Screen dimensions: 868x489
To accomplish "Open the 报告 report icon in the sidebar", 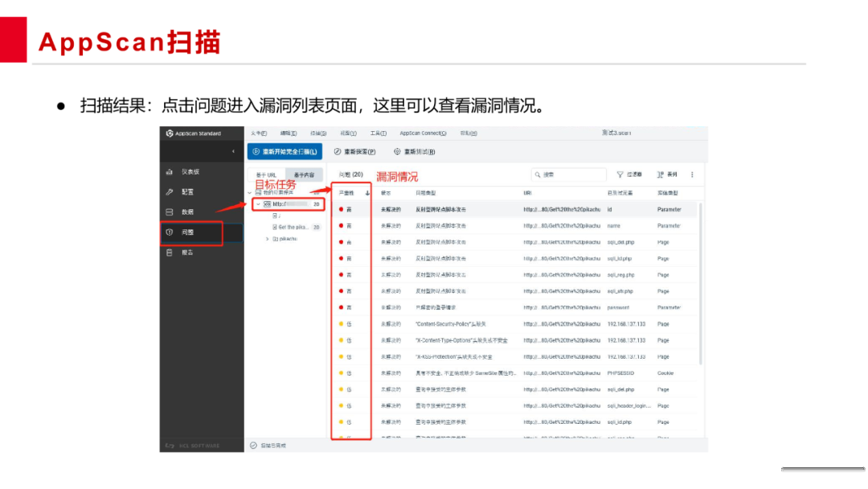I will (170, 253).
